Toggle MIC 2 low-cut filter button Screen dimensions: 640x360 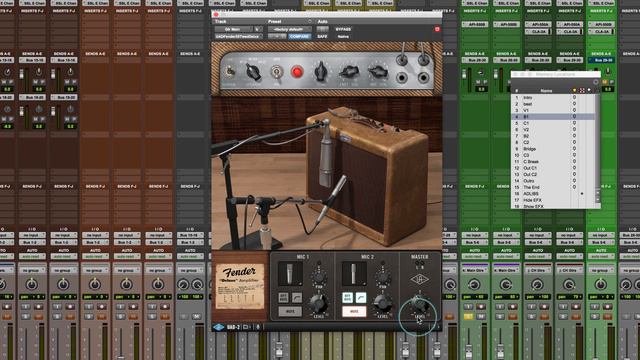[x=361, y=298]
